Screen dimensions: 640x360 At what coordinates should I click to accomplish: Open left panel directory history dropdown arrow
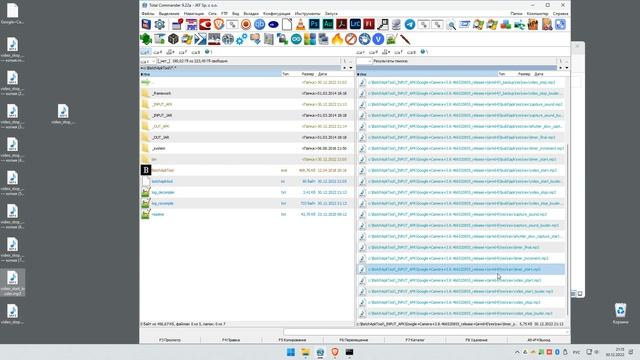[351, 68]
